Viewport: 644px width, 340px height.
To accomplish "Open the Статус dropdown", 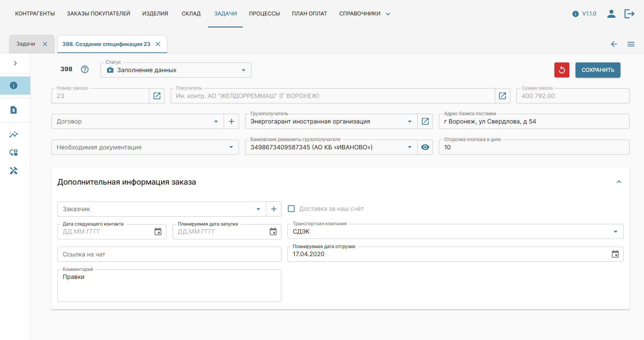I will tap(176, 70).
